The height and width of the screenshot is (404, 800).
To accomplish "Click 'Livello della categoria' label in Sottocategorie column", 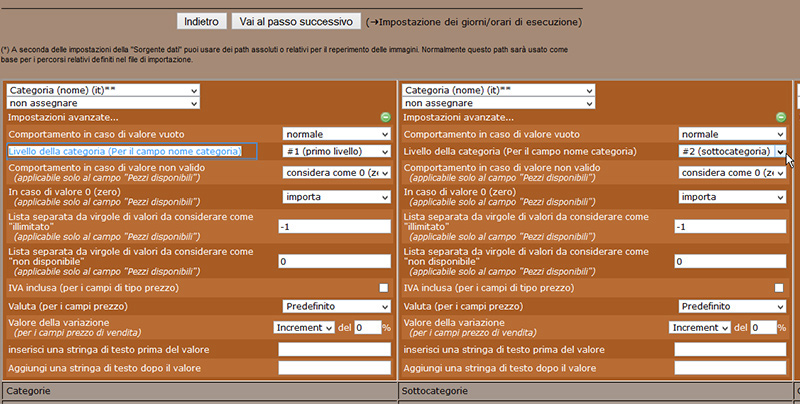I will pos(520,152).
